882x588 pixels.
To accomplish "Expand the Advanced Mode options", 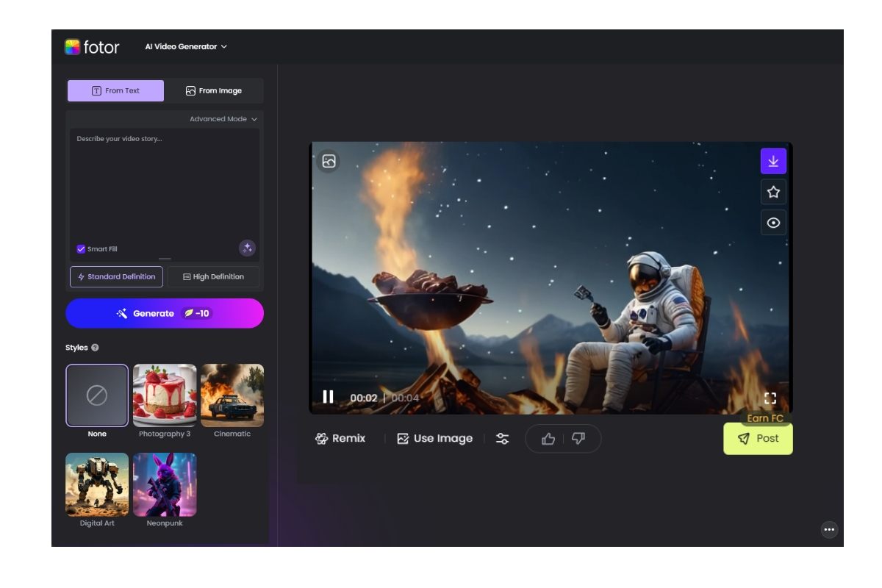I will coord(223,119).
